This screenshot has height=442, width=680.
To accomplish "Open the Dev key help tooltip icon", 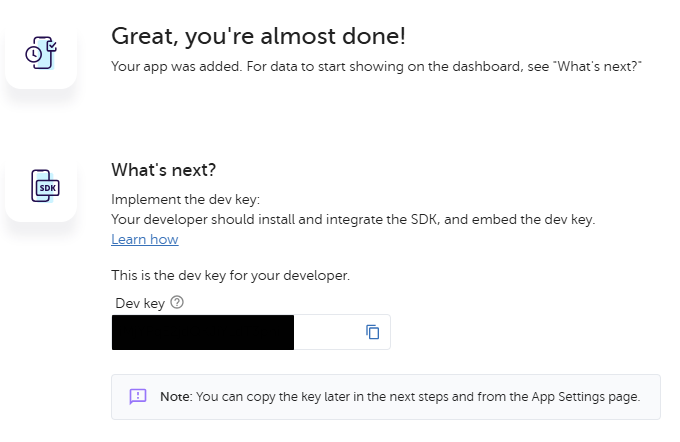I will [177, 302].
